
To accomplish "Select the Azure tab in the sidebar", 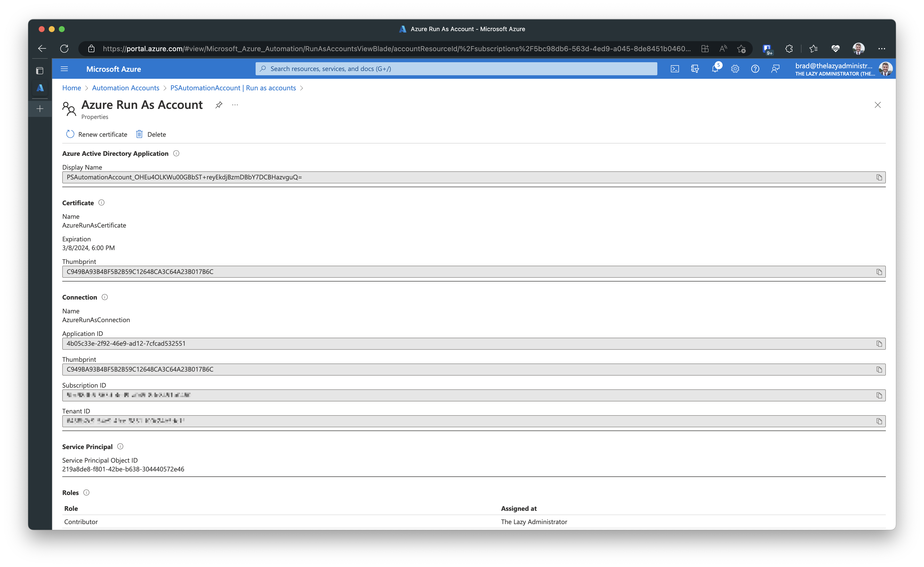I will coord(40,88).
